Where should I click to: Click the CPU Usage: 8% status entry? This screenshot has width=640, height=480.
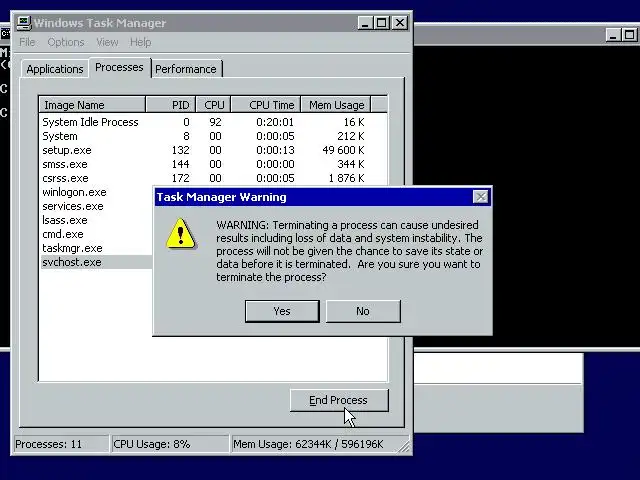(x=170, y=444)
